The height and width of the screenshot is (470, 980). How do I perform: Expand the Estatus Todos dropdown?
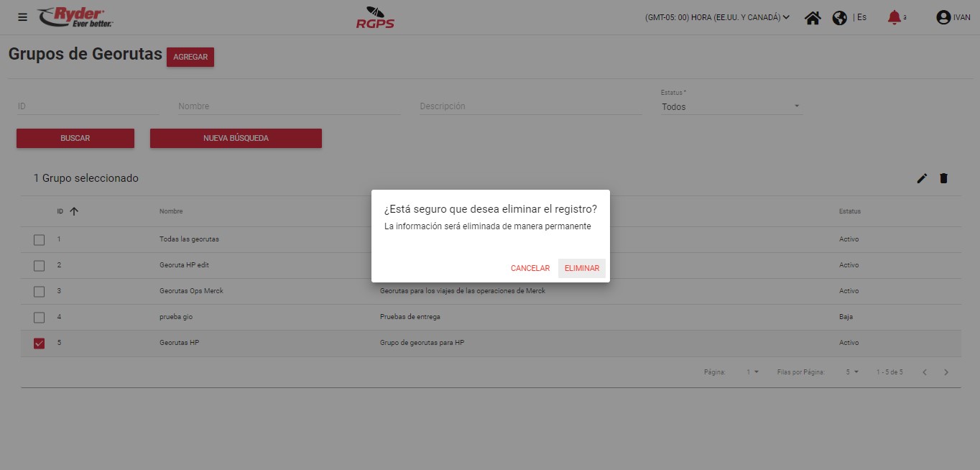[x=731, y=107]
